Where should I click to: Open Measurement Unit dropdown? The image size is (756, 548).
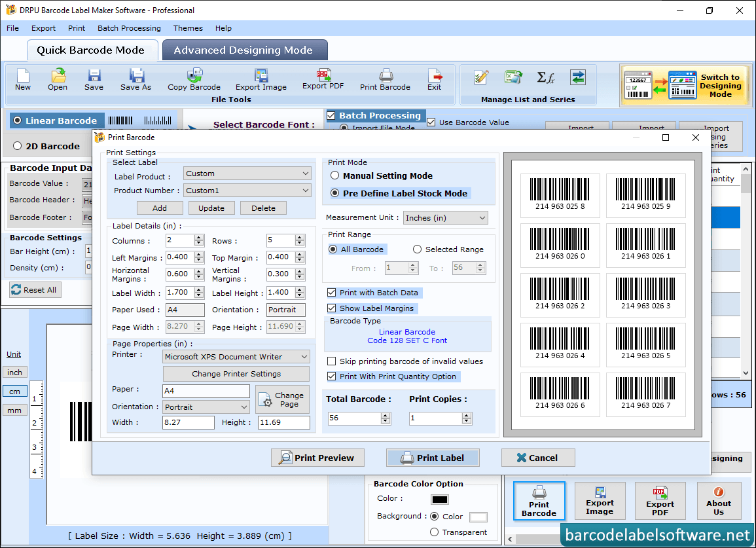coord(446,218)
